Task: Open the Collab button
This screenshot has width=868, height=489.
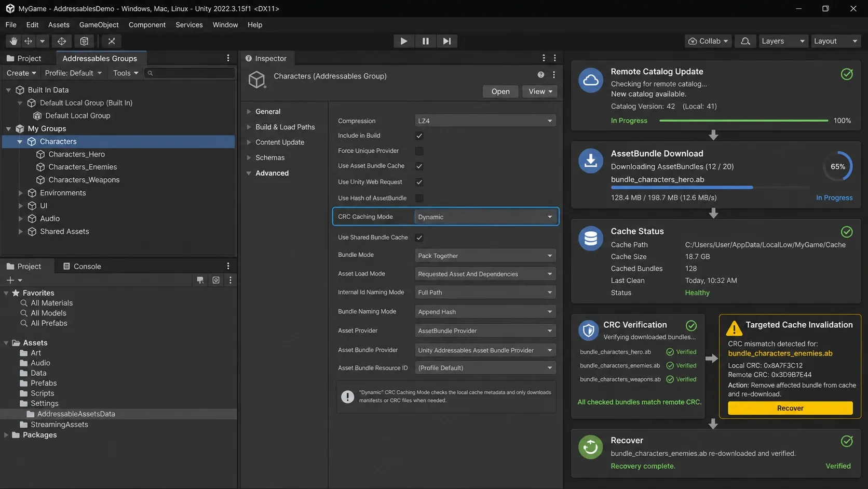Action: coord(709,41)
